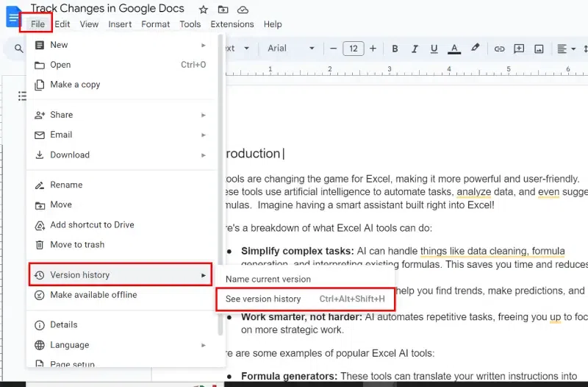Open the Format menu
The height and width of the screenshot is (387, 588).
[155, 24]
